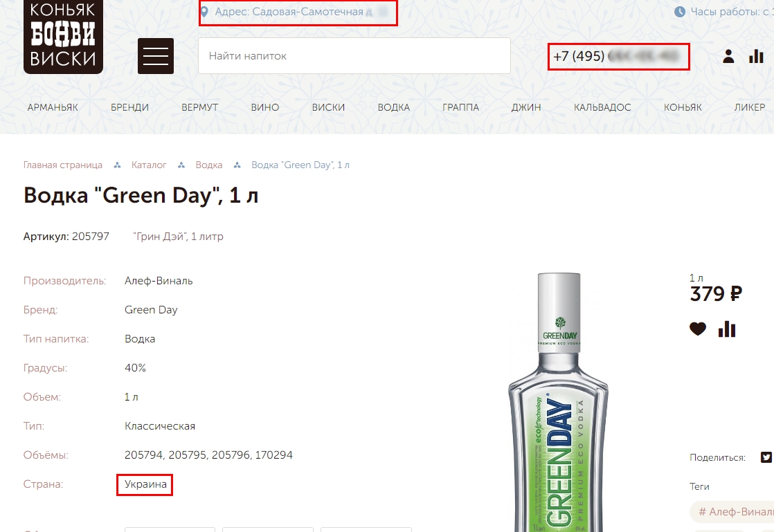Click the Часы работы text
774x532 pixels.
pyautogui.click(x=732, y=11)
